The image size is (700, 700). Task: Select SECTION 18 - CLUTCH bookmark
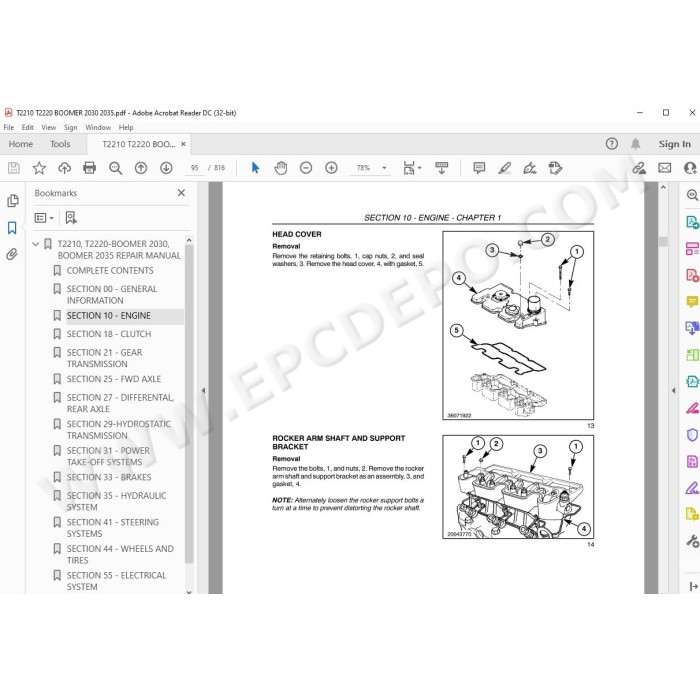pyautogui.click(x=109, y=334)
